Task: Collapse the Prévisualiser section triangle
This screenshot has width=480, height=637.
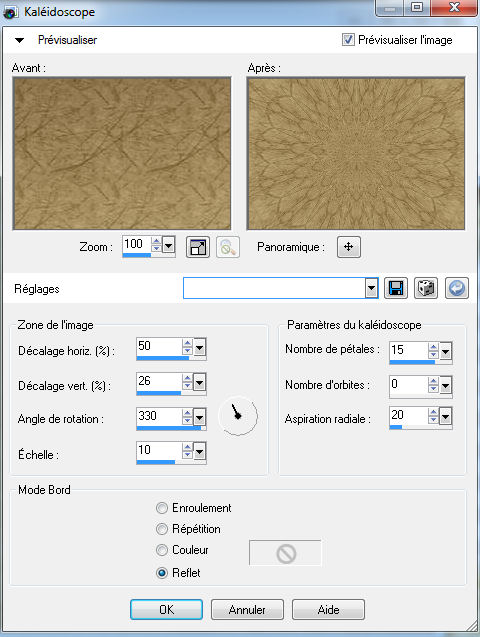Action: (x=19, y=40)
